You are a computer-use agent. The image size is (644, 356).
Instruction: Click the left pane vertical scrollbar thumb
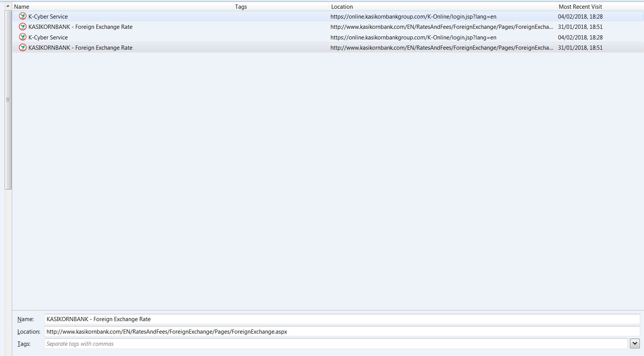coord(8,100)
